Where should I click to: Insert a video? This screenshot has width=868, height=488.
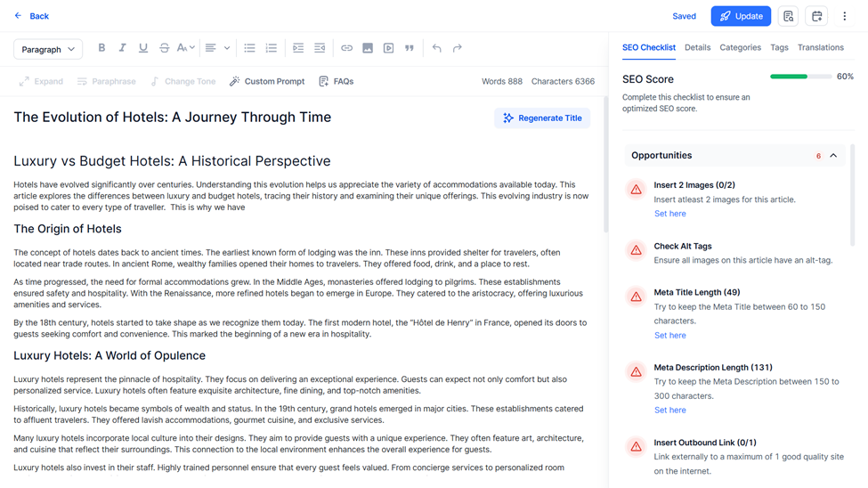click(389, 47)
